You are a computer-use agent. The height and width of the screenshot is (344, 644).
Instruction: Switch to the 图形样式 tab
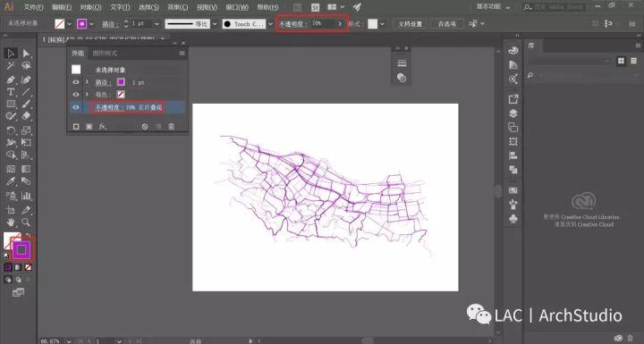point(105,54)
